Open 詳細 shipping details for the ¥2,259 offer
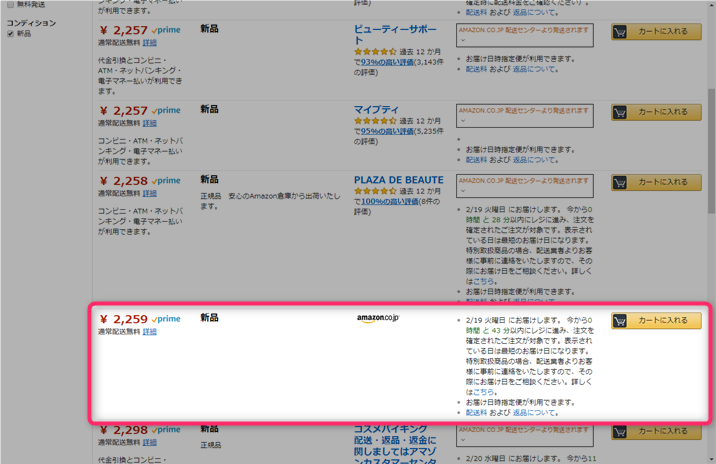The image size is (716, 464). [x=149, y=332]
